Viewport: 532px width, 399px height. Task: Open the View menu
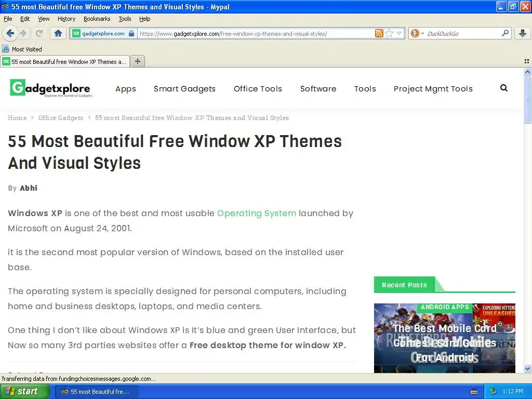[44, 19]
